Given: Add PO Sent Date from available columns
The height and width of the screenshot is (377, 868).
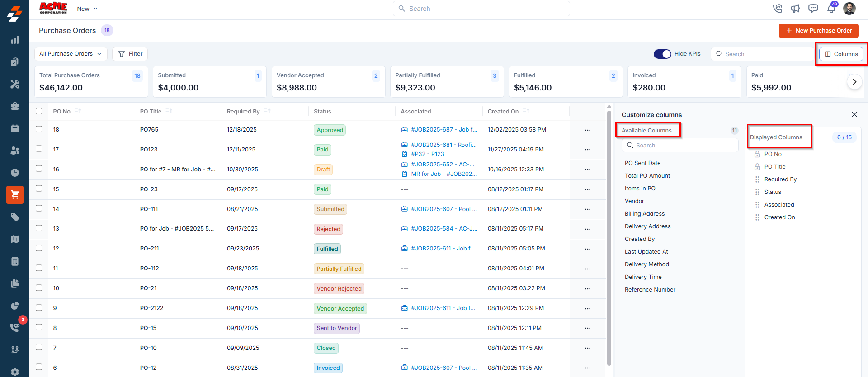Looking at the screenshot, I should coord(642,163).
